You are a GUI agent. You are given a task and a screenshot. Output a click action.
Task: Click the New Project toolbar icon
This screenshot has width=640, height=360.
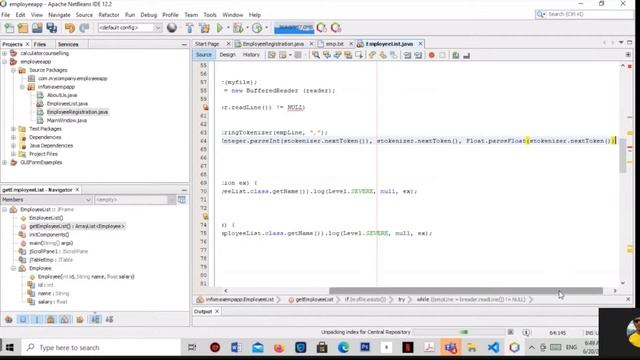pos(23,28)
